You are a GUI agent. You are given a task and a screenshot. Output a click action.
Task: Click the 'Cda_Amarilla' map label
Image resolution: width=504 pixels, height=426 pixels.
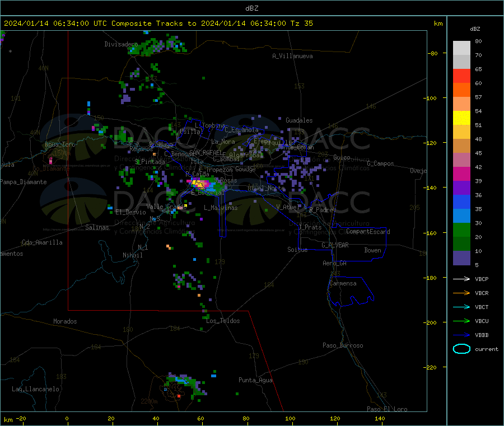[42, 242]
